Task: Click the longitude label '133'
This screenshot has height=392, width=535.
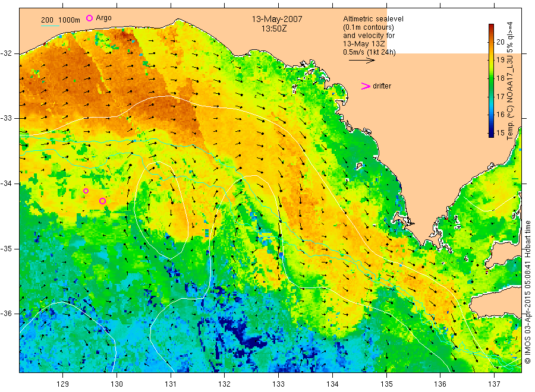Action: 278,384
